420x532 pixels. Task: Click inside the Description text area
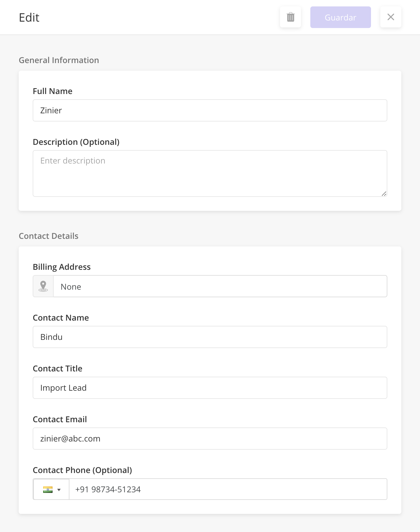[x=210, y=173]
